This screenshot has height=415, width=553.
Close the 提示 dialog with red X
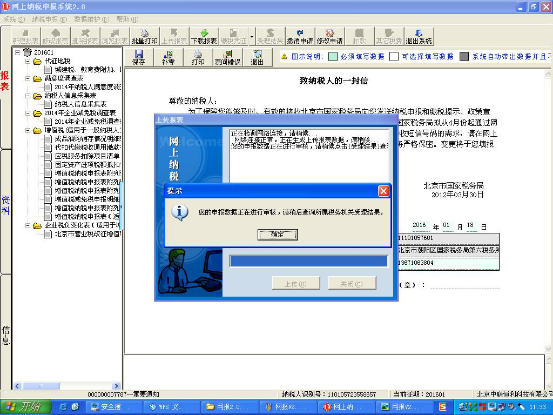(383, 191)
